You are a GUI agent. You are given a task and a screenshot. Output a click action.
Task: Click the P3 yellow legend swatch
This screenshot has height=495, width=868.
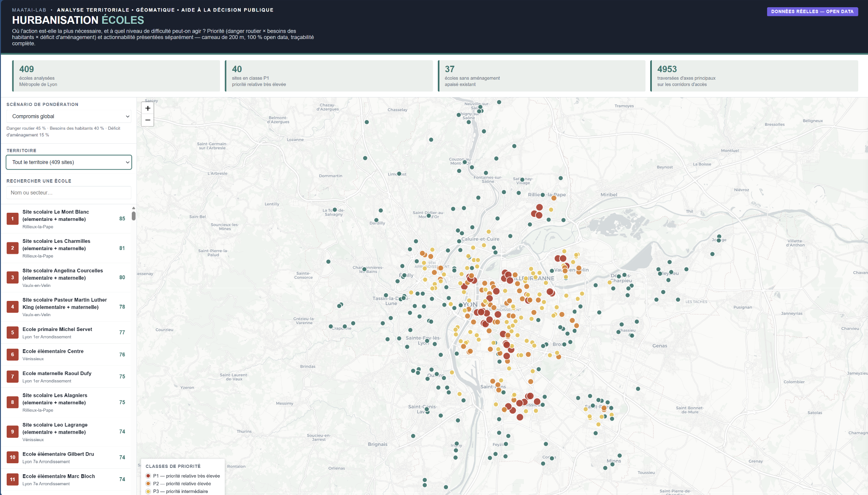coord(148,492)
